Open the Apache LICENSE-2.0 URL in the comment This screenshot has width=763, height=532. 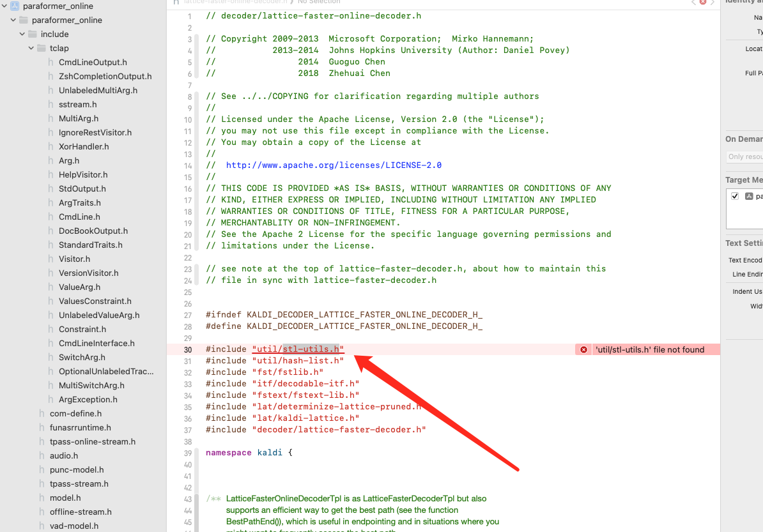coord(334,165)
